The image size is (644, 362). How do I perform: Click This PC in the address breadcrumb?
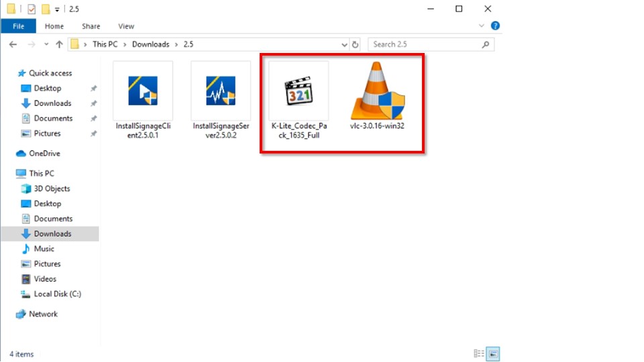pyautogui.click(x=106, y=44)
